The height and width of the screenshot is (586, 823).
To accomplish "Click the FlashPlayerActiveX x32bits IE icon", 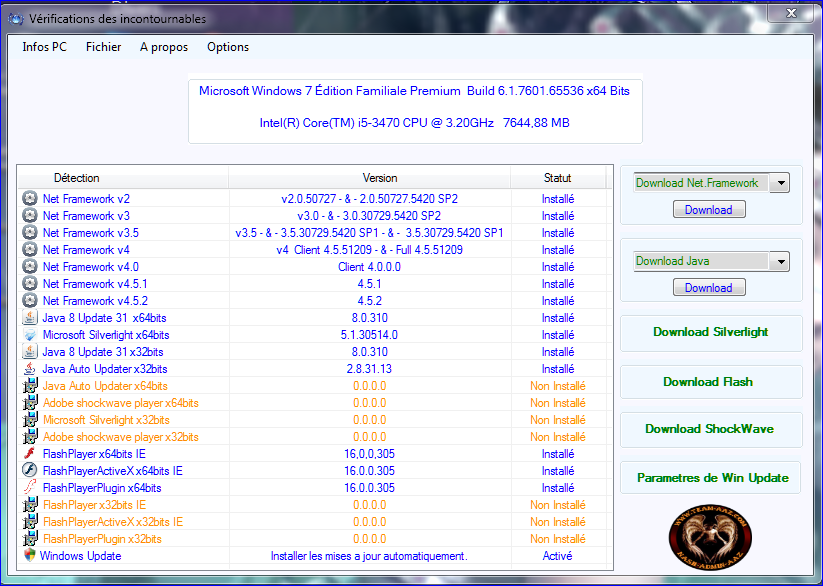I will [30, 521].
